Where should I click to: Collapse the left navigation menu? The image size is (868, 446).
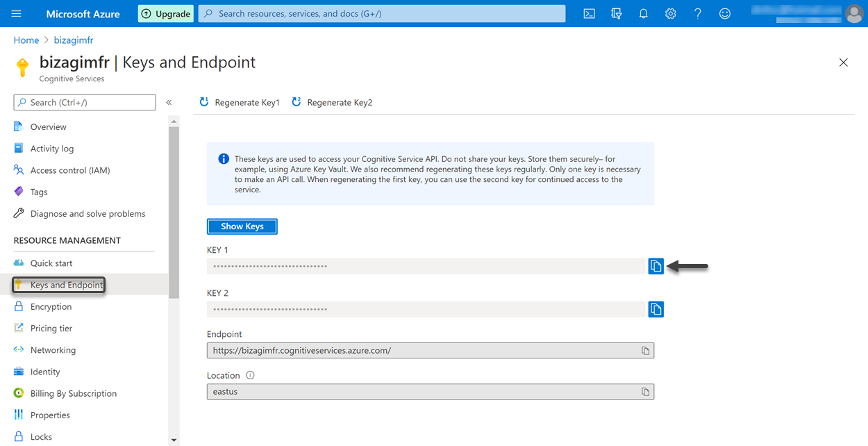pos(169,103)
